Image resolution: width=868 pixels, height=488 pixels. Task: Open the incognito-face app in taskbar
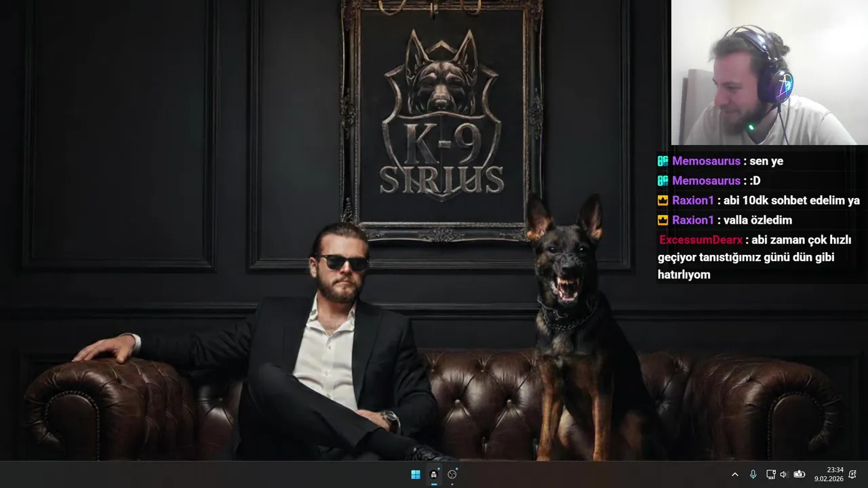pos(434,474)
